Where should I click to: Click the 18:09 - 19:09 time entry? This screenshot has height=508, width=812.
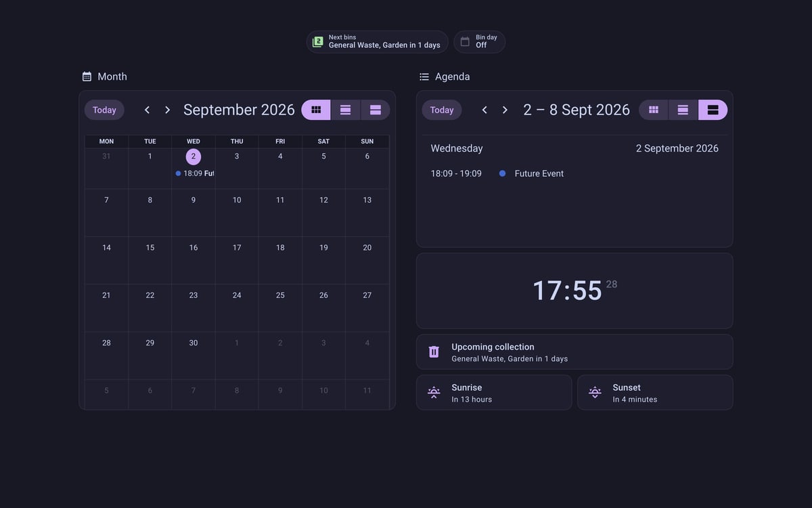click(x=456, y=173)
